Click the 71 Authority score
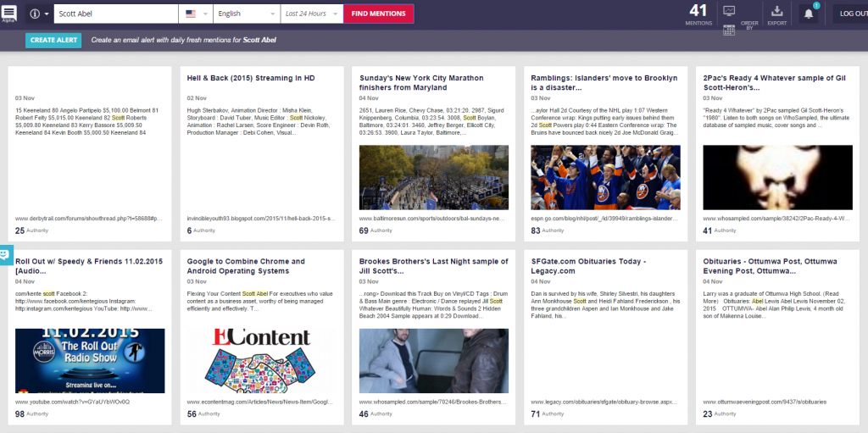Screen dimensions: 868x433 point(548,414)
